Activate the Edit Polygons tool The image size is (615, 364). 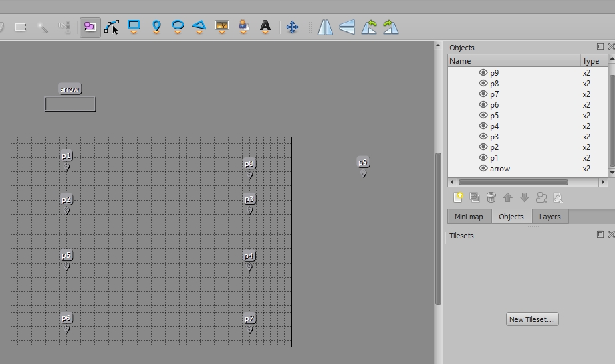click(112, 27)
